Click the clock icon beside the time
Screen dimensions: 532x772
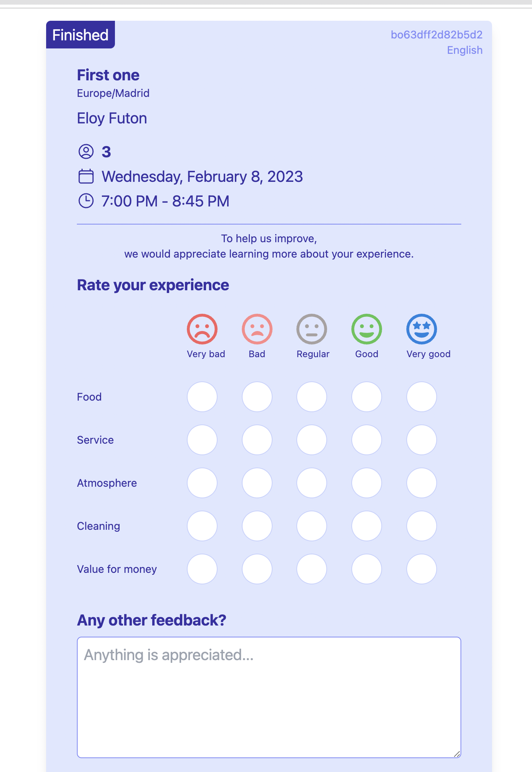coord(86,201)
